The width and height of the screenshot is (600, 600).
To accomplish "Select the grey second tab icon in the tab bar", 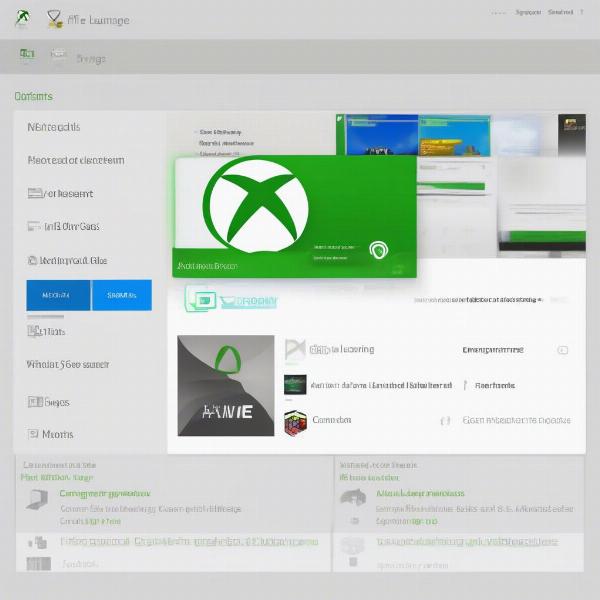I will pyautogui.click(x=58, y=54).
